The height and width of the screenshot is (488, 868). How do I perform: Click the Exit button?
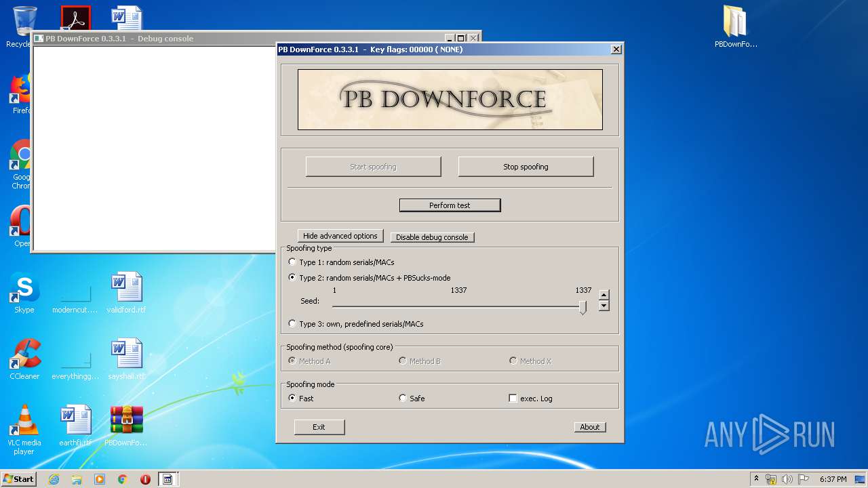(319, 427)
